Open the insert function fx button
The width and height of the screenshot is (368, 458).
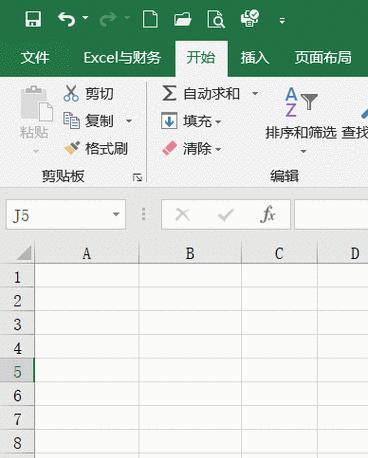tap(268, 214)
